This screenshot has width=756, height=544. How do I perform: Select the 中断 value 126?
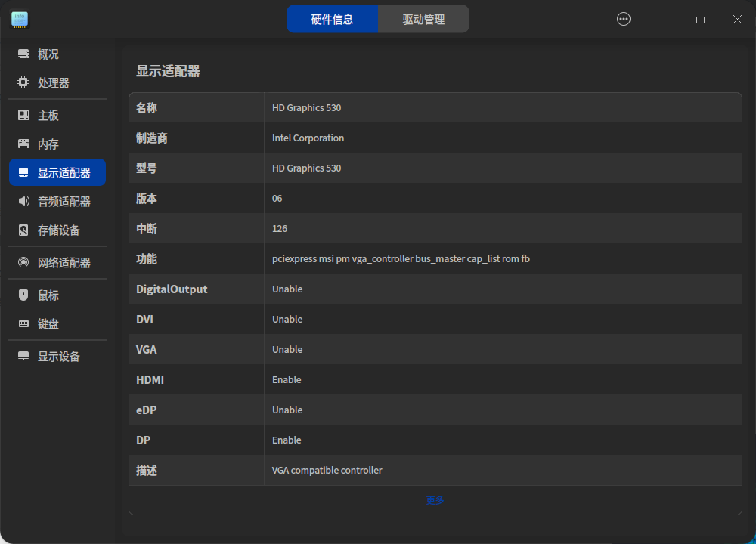pyautogui.click(x=280, y=228)
